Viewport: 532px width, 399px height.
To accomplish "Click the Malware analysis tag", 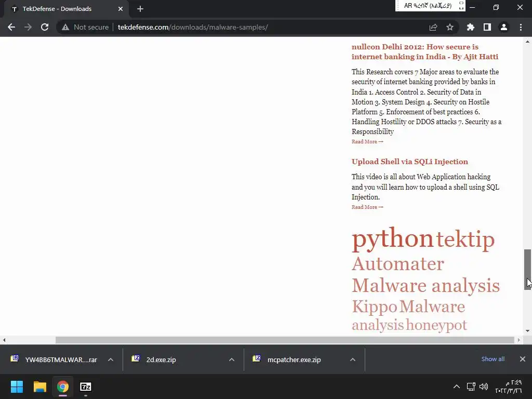I will 425,285.
